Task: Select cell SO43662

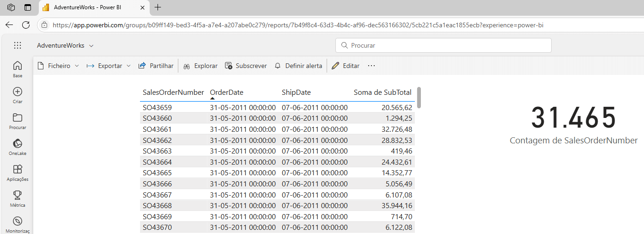Action: [157, 140]
